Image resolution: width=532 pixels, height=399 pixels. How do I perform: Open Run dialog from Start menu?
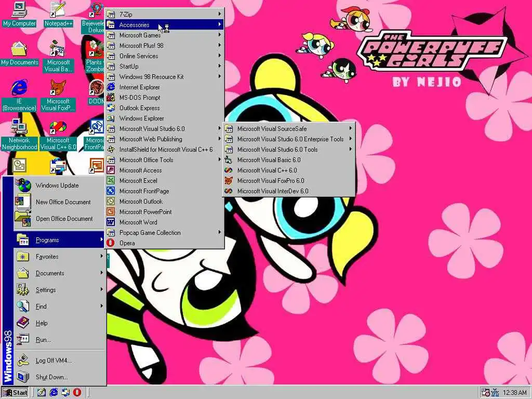[x=59, y=340]
